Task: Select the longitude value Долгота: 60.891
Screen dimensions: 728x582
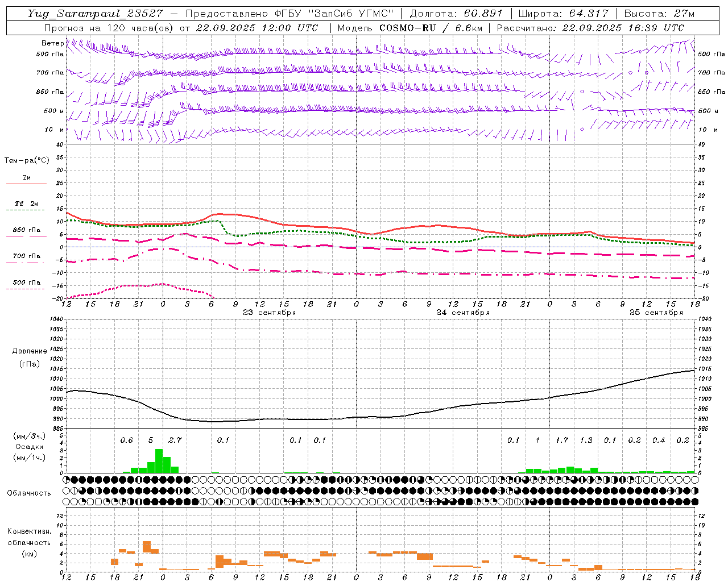Action: coord(456,14)
